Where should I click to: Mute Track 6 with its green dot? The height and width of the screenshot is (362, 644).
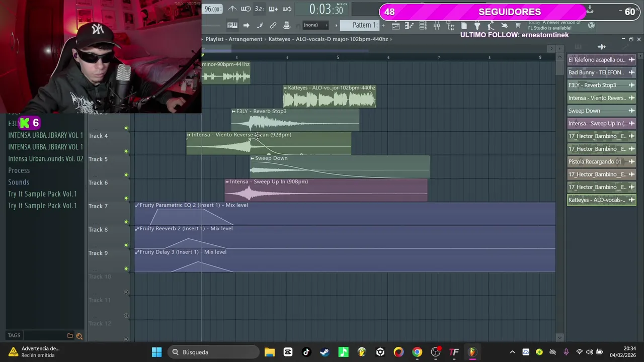tap(126, 198)
